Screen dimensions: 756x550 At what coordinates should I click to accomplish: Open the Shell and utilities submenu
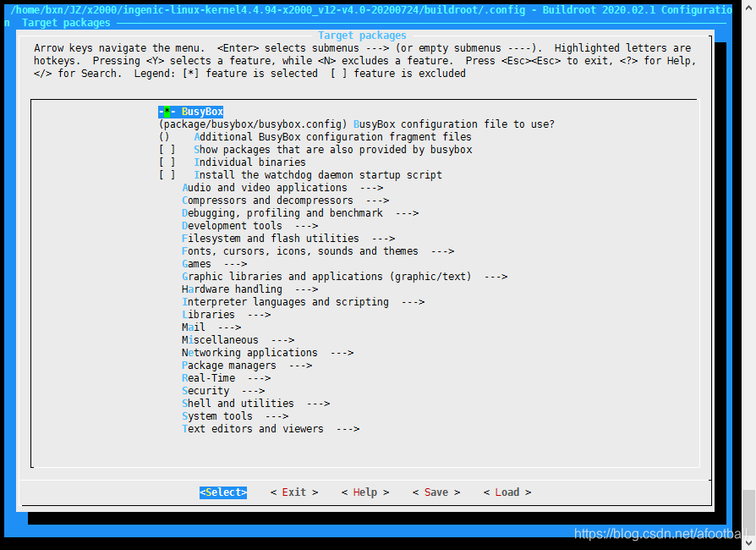click(x=256, y=404)
